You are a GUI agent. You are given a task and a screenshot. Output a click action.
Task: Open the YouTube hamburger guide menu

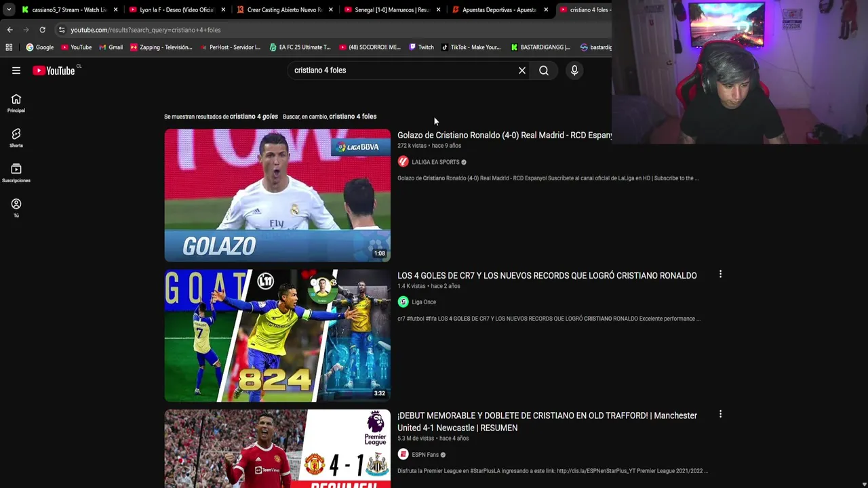[x=16, y=70]
